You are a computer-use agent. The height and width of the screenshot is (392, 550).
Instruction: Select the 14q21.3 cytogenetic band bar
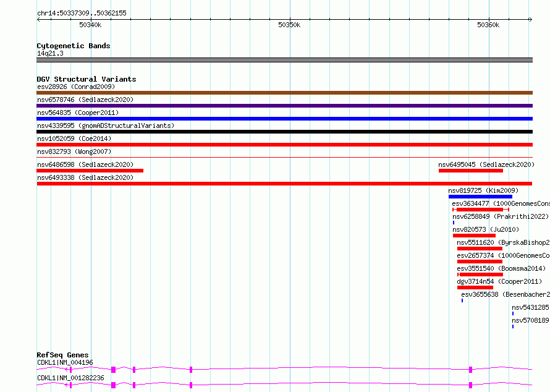284,60
